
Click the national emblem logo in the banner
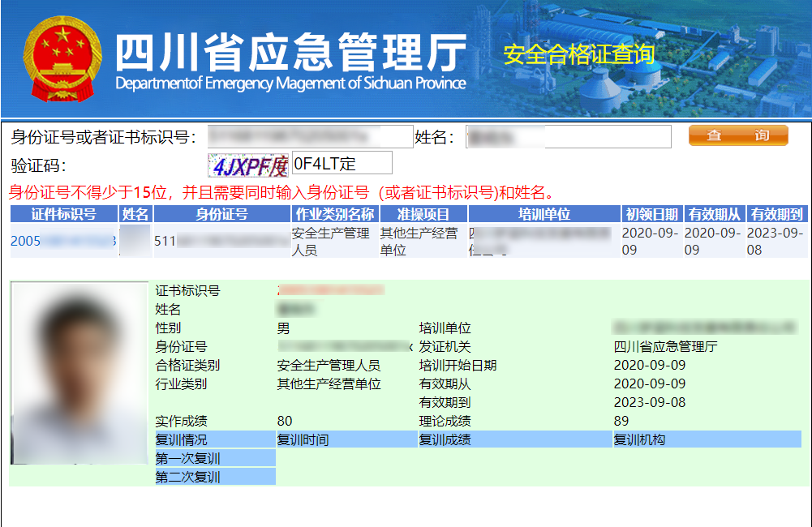[x=62, y=58]
